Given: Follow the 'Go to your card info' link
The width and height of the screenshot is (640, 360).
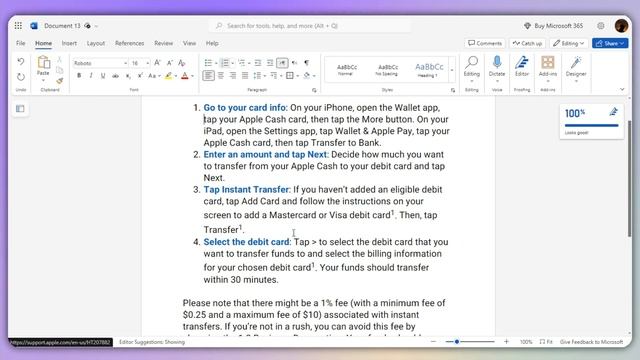Looking at the screenshot, I should (x=245, y=108).
